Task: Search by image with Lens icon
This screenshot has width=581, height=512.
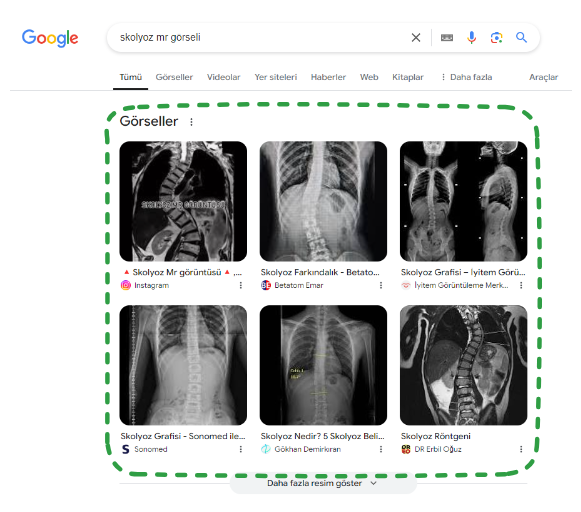Action: 497,37
